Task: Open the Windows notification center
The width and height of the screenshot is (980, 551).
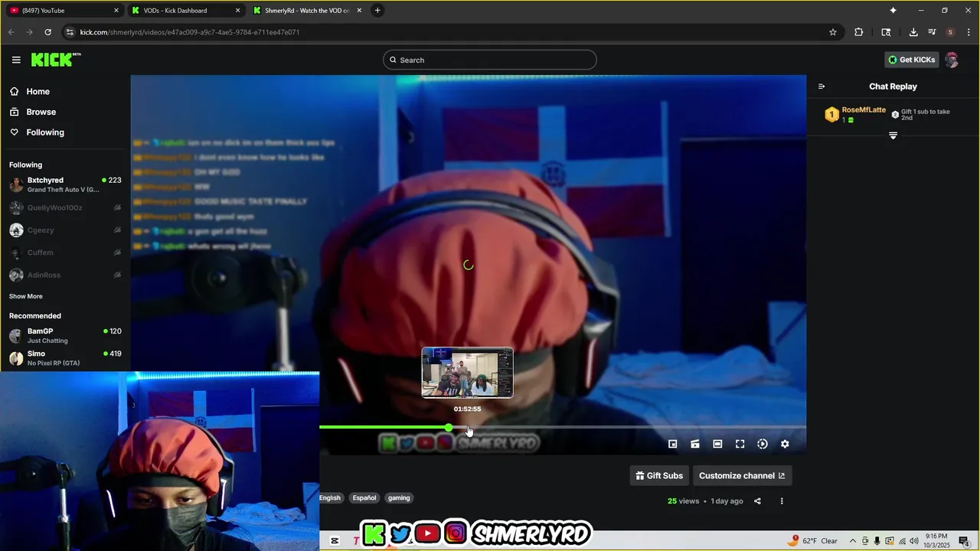Action: pyautogui.click(x=964, y=541)
